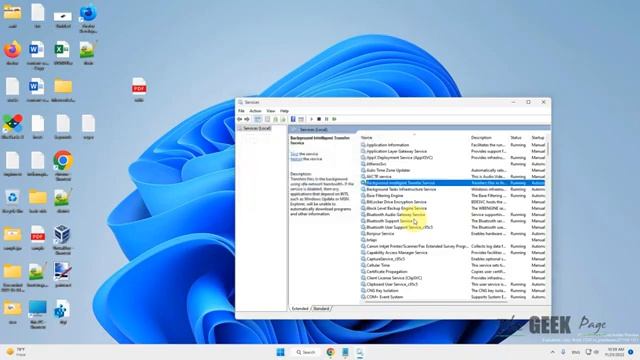The height and width of the screenshot is (360, 640).
Task: Switch to the Standard tab
Action: (x=321, y=309)
